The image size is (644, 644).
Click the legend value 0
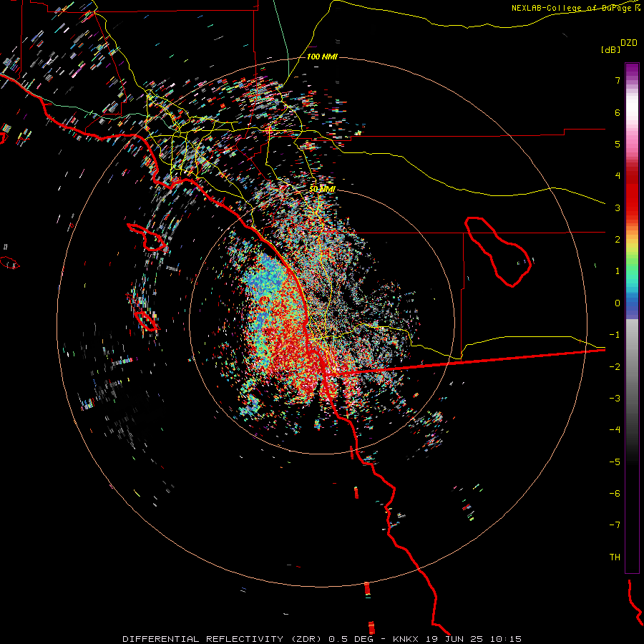pos(618,303)
